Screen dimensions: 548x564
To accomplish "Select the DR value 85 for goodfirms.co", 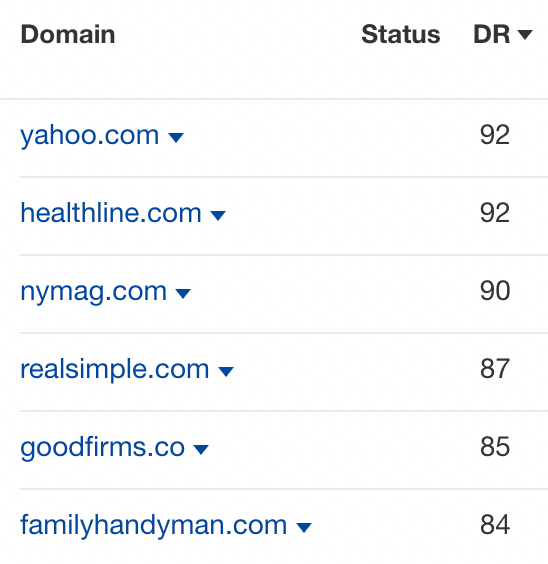I will (495, 447).
